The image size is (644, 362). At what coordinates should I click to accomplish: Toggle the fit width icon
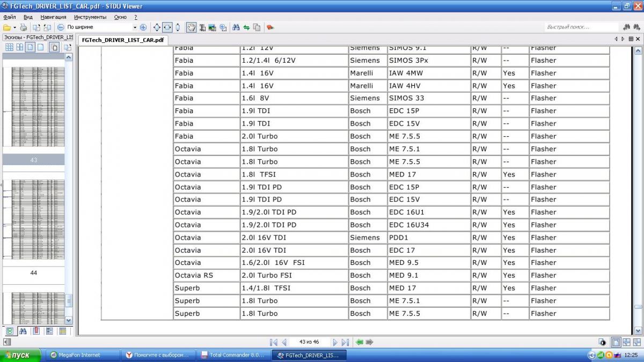167,27
